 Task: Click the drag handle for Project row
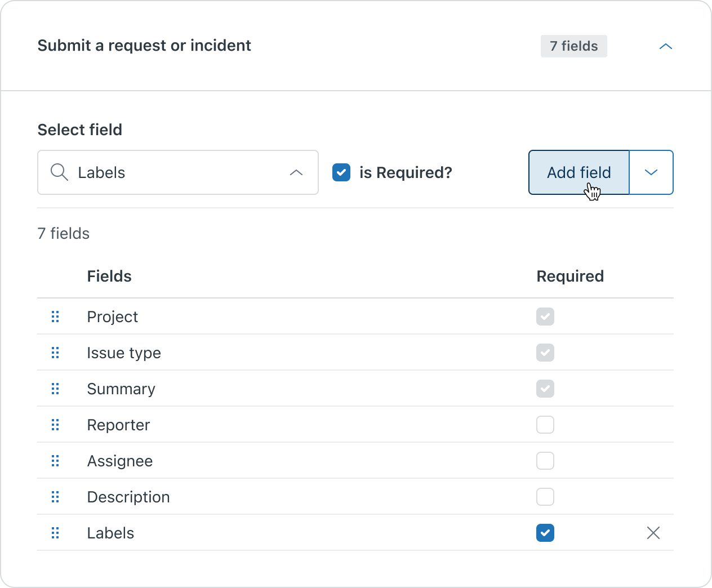coord(55,317)
